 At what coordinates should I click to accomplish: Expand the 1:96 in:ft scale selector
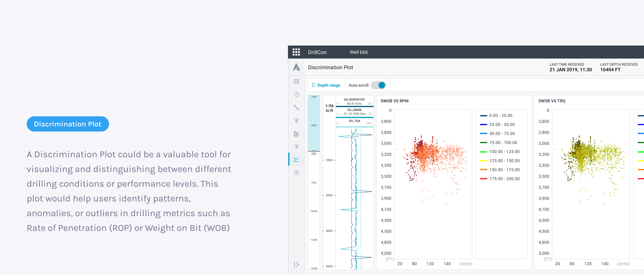pos(329,108)
